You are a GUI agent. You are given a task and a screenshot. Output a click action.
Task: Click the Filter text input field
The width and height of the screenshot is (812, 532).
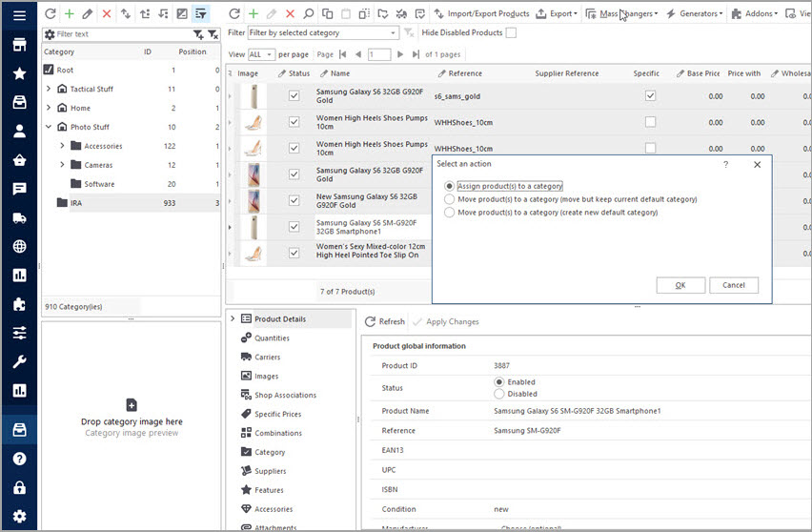point(123,34)
